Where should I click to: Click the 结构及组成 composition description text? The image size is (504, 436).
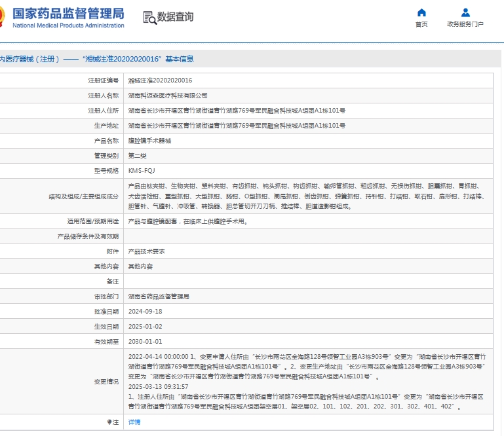coord(306,196)
